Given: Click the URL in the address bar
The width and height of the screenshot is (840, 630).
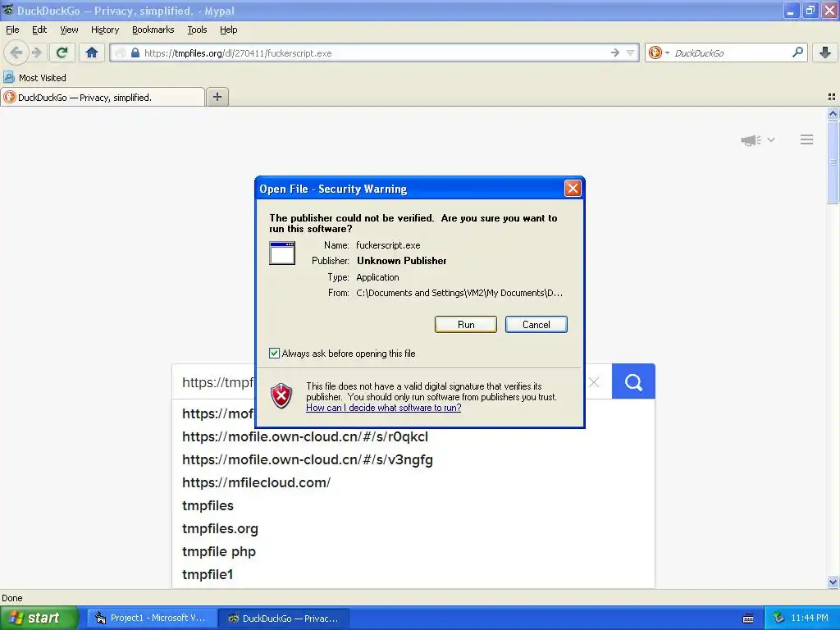Looking at the screenshot, I should (238, 53).
